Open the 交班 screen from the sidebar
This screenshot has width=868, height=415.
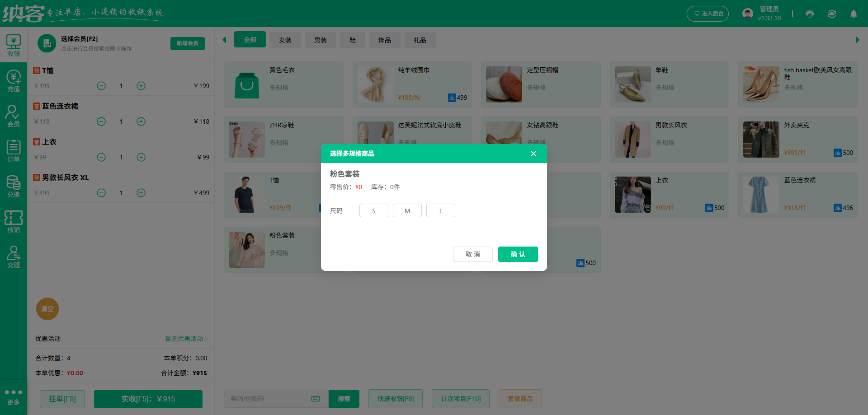(x=13, y=256)
